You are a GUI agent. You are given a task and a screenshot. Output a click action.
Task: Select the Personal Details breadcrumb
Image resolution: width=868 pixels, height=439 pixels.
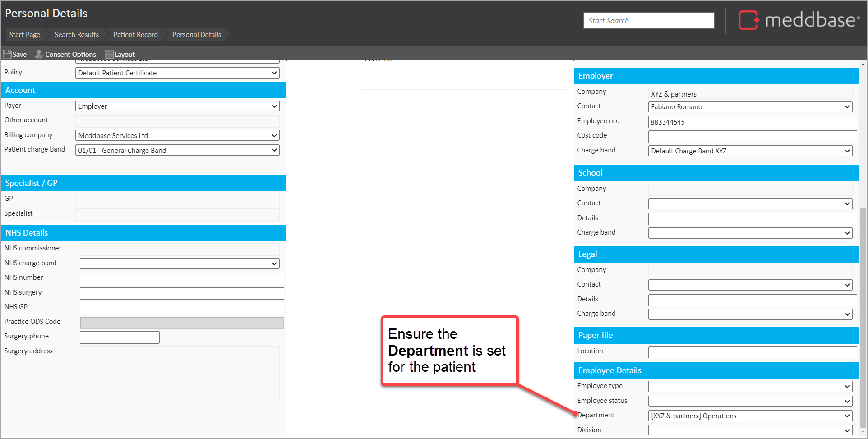(x=197, y=35)
